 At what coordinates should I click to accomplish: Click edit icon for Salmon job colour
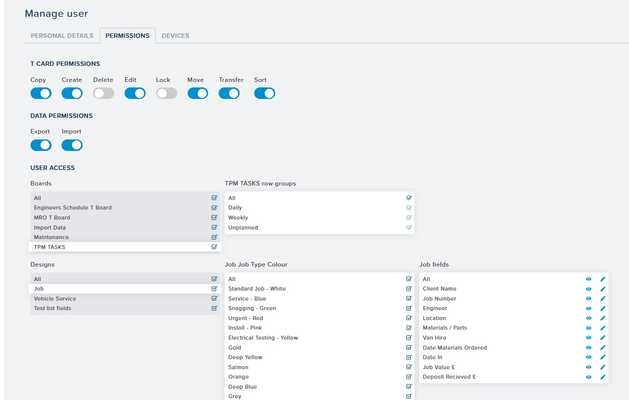(x=409, y=367)
